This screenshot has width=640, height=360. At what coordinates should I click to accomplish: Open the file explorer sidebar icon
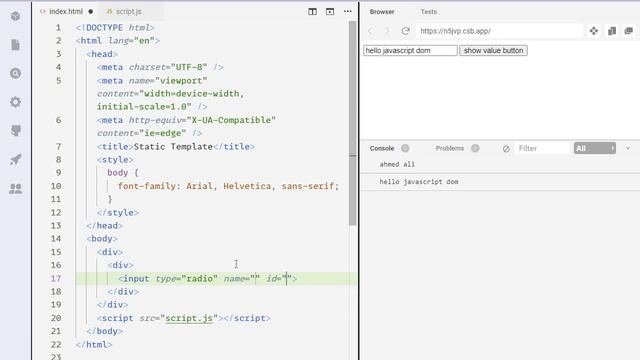pyautogui.click(x=16, y=44)
